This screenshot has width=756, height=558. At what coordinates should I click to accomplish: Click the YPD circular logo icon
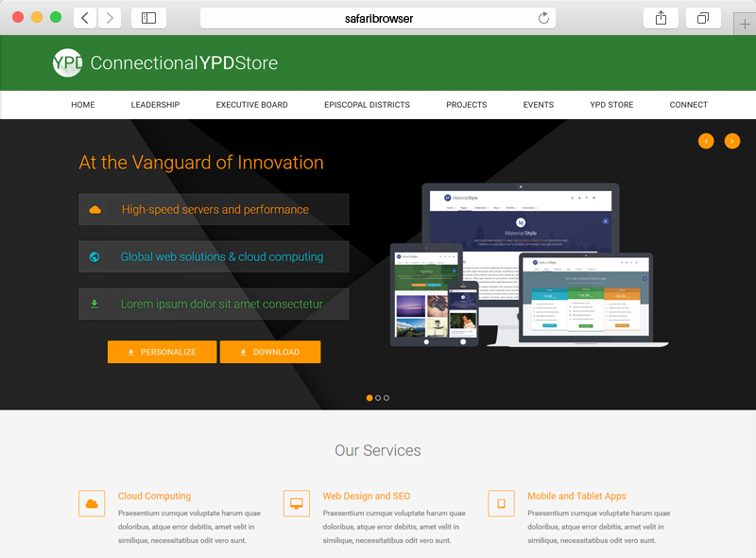(67, 62)
